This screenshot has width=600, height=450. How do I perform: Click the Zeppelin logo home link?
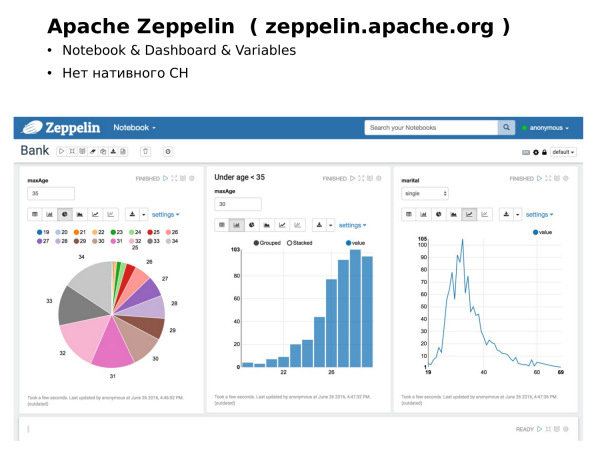click(x=62, y=128)
